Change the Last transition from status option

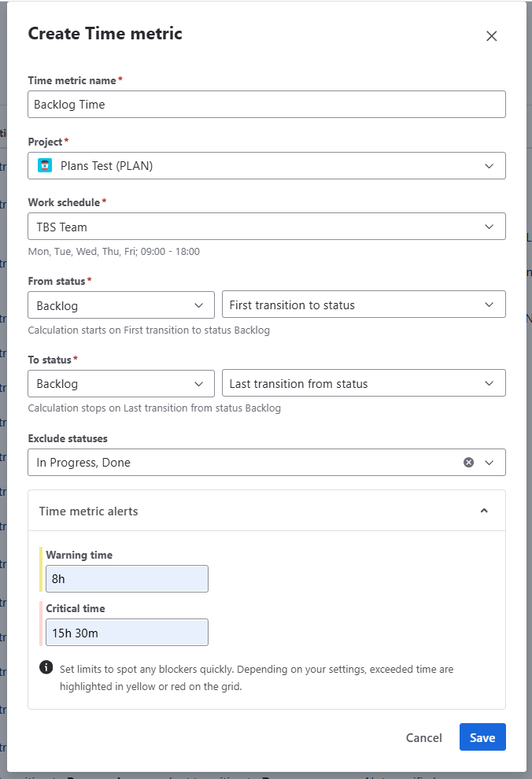tap(364, 383)
